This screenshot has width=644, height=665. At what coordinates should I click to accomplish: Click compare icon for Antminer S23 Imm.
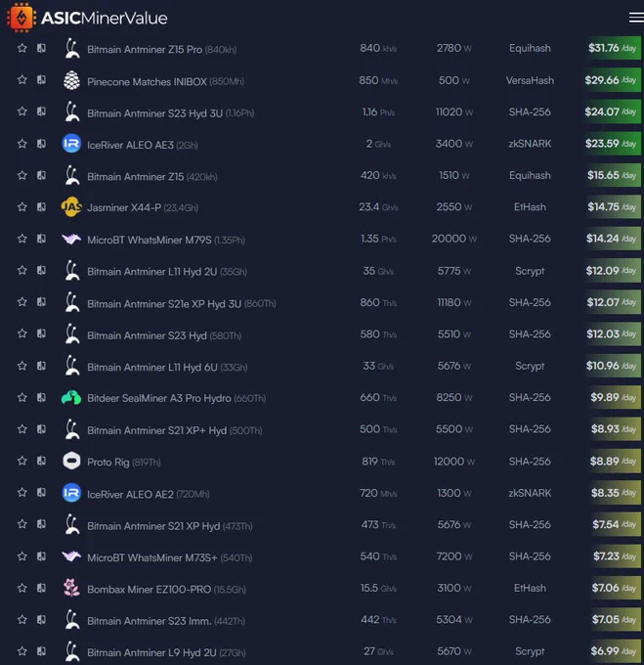pos(41,620)
